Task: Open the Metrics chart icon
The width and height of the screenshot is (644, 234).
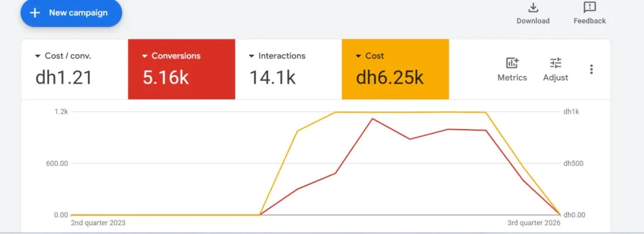Action: click(x=512, y=64)
